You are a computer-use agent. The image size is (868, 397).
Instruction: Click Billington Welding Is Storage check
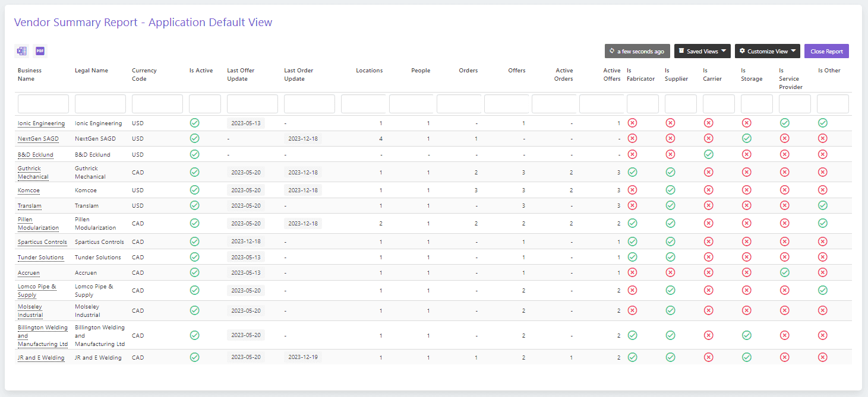tap(746, 335)
